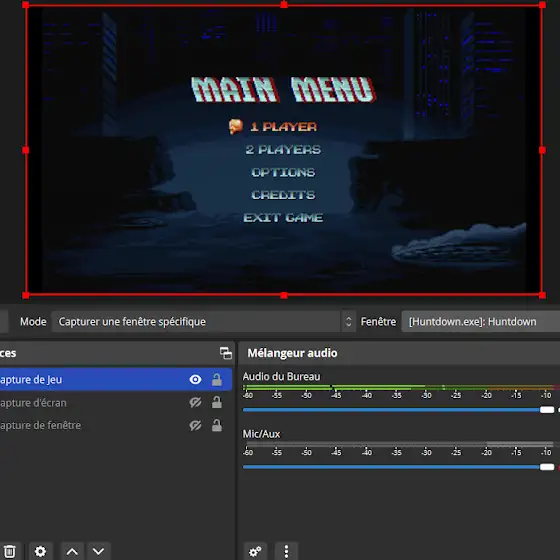Select the Capture de Jeu source row

(x=116, y=379)
